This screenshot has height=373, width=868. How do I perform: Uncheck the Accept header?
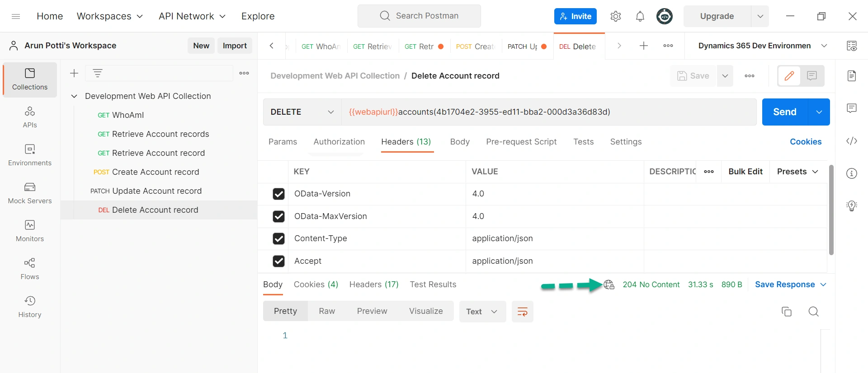278,261
